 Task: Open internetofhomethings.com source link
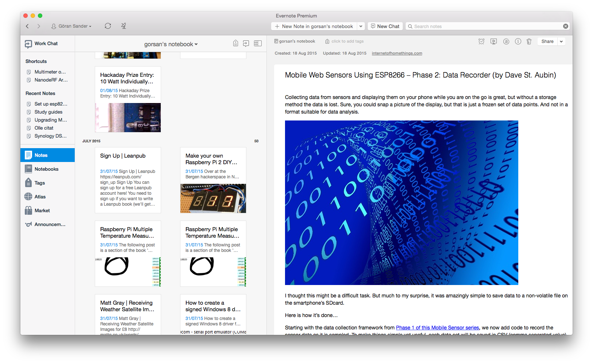click(x=397, y=53)
